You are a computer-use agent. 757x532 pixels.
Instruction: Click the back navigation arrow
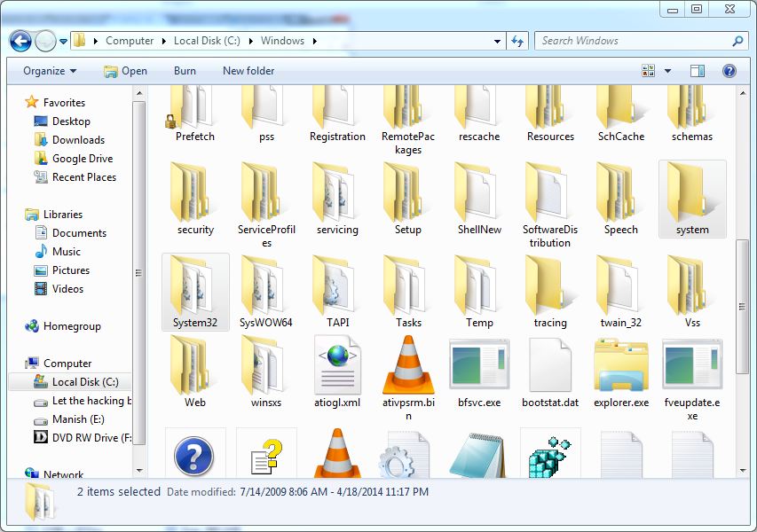point(20,41)
